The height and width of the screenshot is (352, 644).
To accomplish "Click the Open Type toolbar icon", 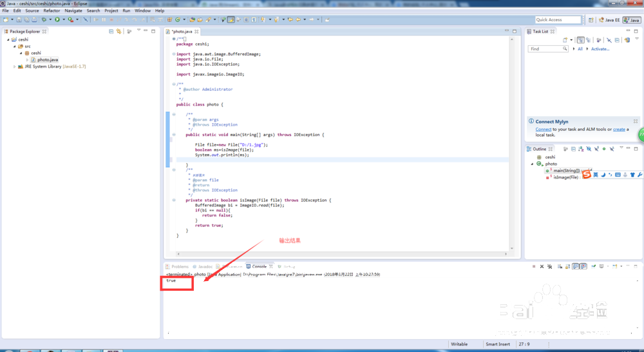I will tap(192, 19).
